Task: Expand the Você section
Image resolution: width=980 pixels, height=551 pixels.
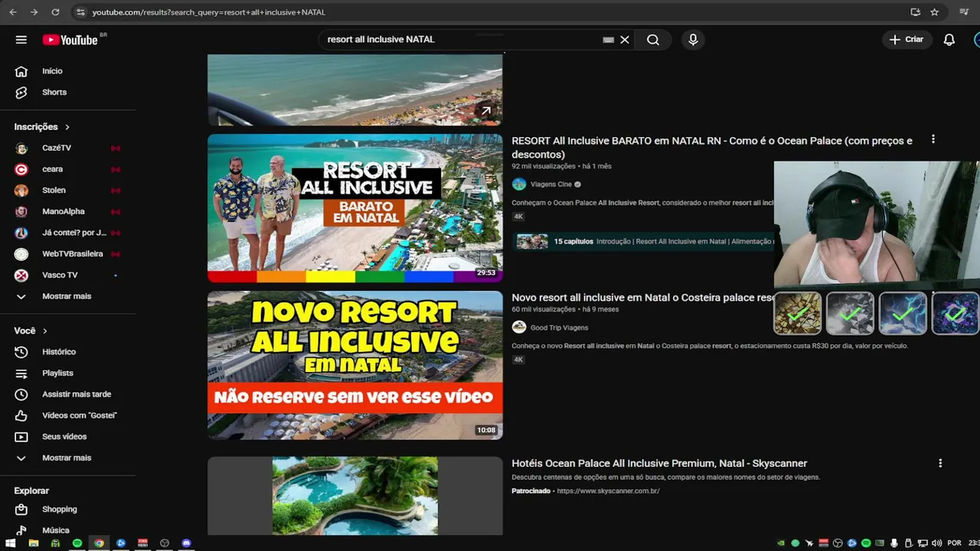Action: pyautogui.click(x=31, y=331)
